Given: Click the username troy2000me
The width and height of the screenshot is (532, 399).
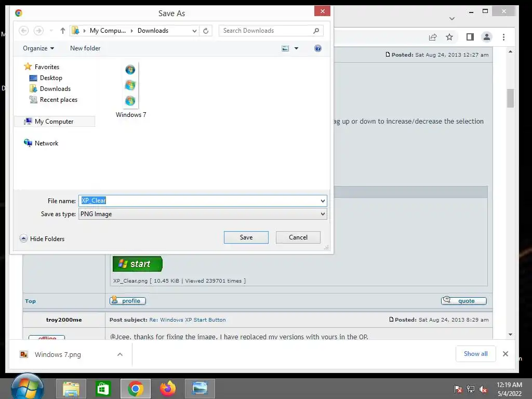Looking at the screenshot, I should [64, 320].
